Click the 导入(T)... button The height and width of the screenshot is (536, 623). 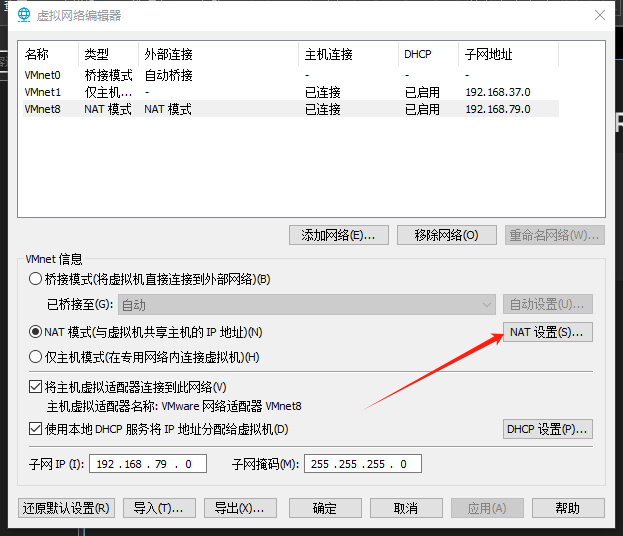point(159,508)
